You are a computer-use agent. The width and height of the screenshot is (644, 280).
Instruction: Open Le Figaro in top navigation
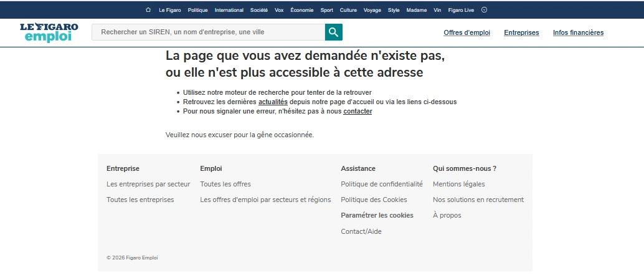169,10
